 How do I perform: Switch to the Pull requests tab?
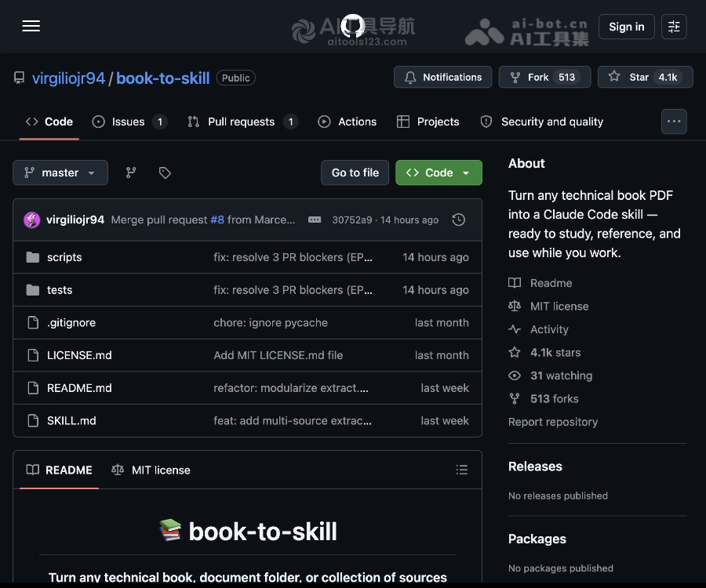click(242, 122)
